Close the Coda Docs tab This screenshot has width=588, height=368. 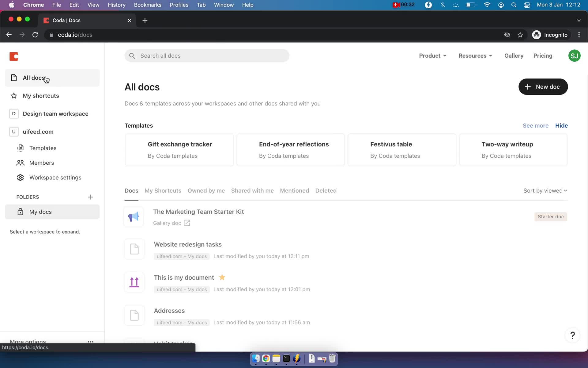pos(129,20)
